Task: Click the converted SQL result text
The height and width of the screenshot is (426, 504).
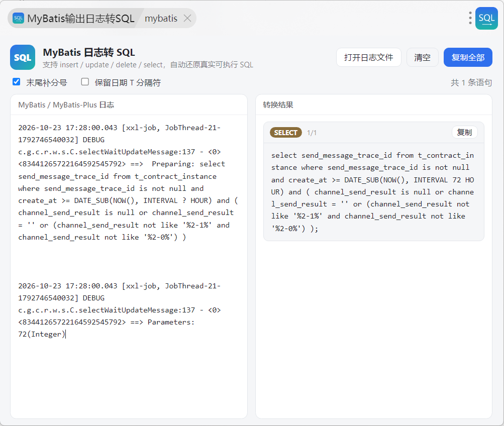Action: (x=373, y=192)
